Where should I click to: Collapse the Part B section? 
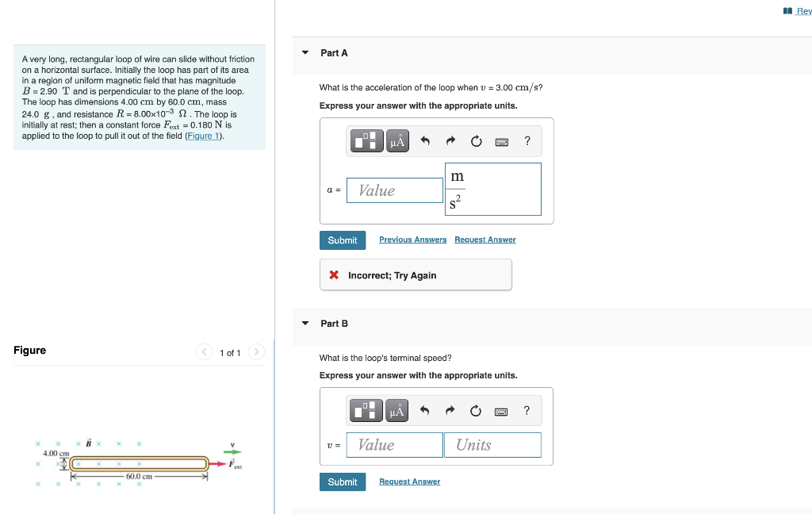pyautogui.click(x=304, y=323)
